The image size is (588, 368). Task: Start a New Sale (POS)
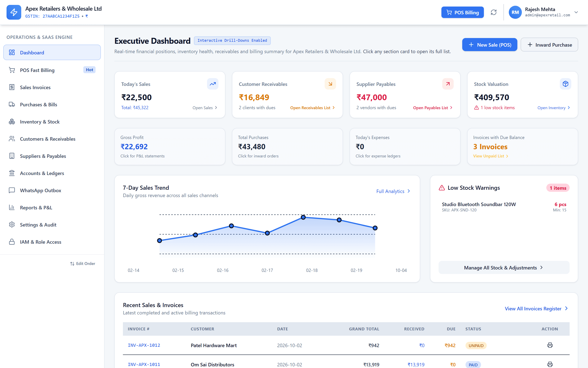[490, 45]
